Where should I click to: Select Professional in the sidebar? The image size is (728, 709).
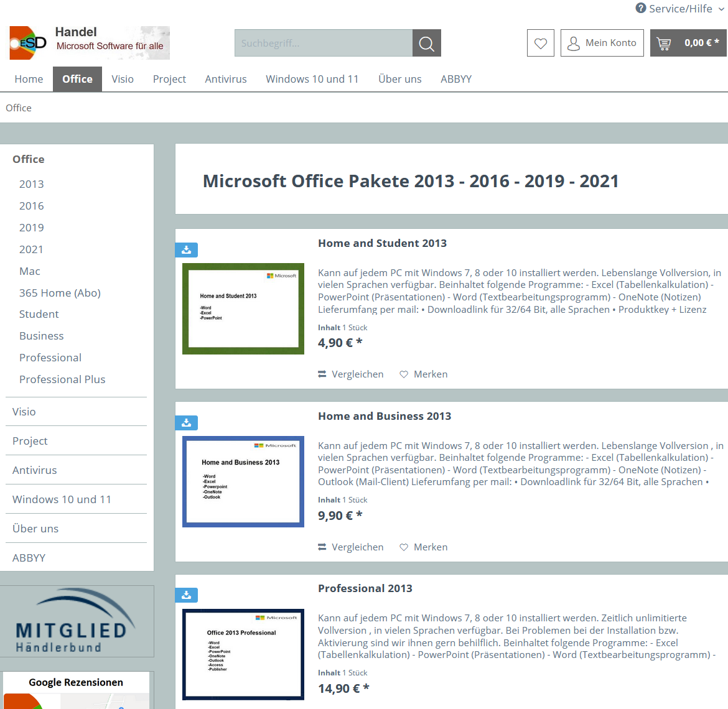tap(50, 358)
